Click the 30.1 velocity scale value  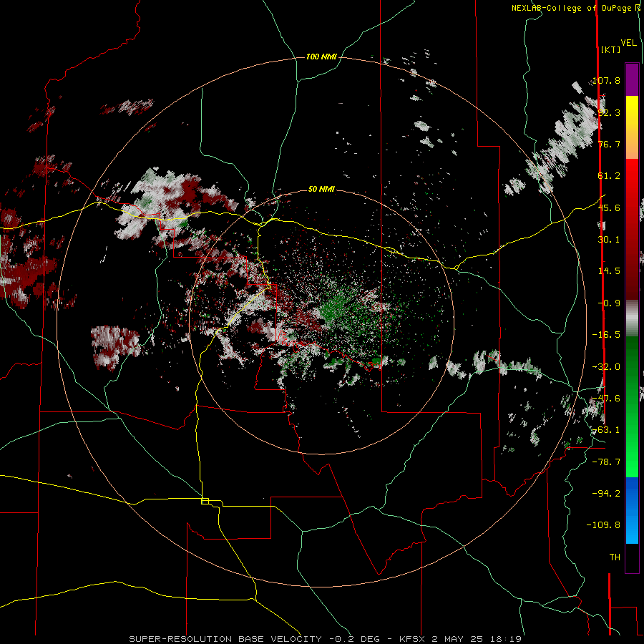[x=609, y=240]
